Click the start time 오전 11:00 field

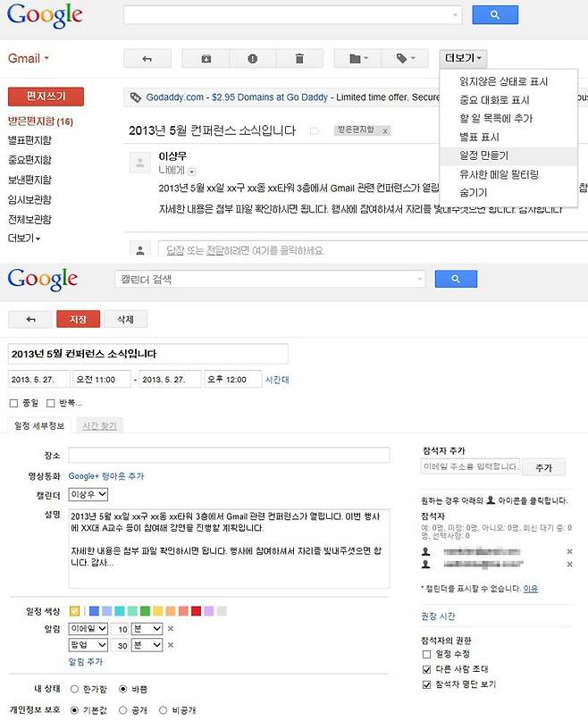102,380
